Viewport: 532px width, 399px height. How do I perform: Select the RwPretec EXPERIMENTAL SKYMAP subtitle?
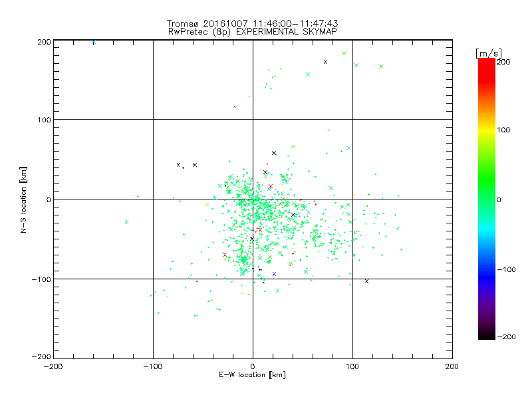click(252, 32)
